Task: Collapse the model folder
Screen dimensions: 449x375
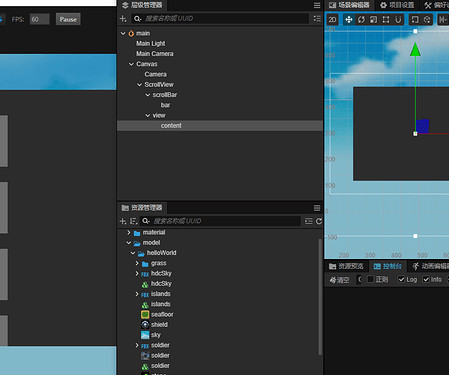Action: (129, 243)
